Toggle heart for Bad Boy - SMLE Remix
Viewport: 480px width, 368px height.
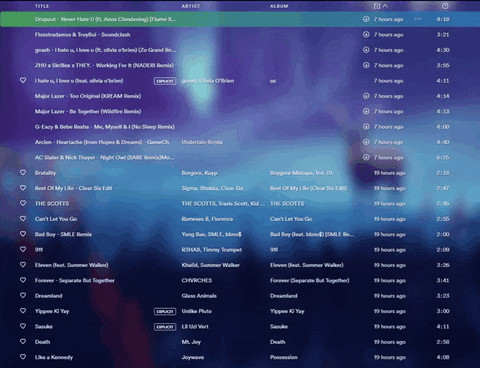tap(23, 234)
